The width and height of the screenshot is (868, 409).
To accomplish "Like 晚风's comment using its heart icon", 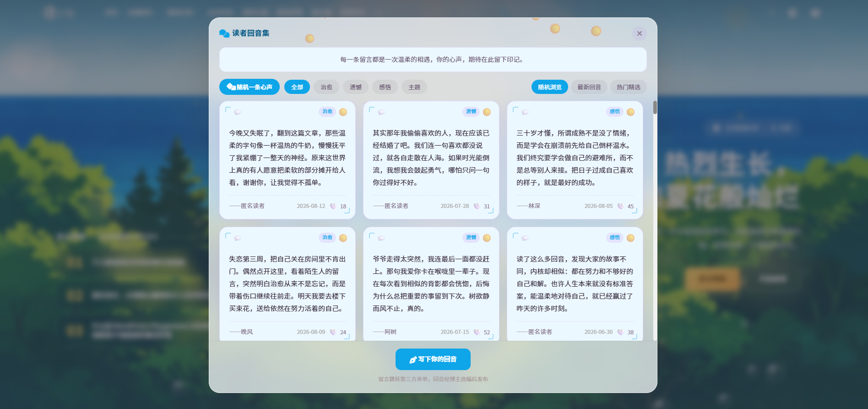I will click(x=333, y=332).
